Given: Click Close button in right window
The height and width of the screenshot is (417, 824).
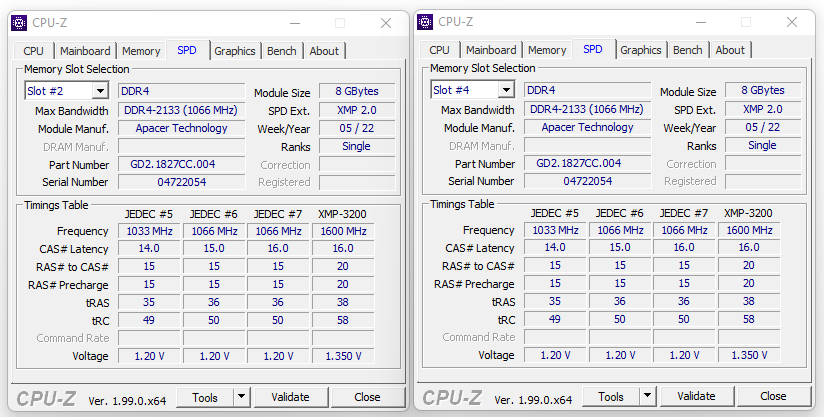Looking at the screenshot, I should click(x=773, y=396).
